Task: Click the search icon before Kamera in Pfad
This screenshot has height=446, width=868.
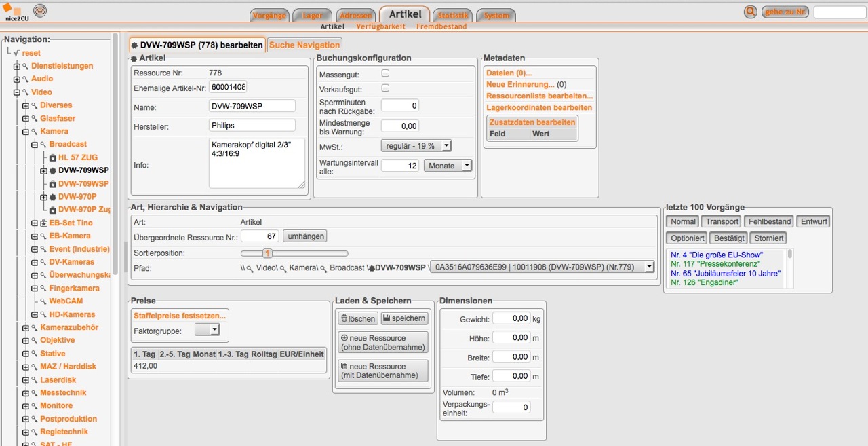Action: pos(285,267)
